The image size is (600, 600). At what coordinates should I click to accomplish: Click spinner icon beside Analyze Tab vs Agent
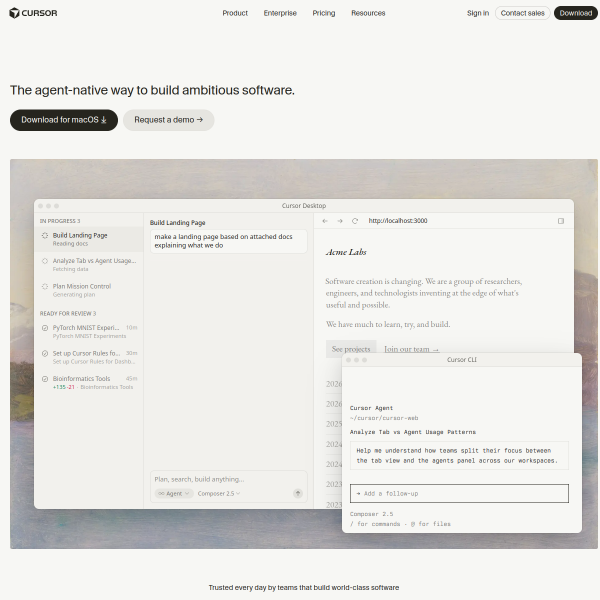(45, 261)
